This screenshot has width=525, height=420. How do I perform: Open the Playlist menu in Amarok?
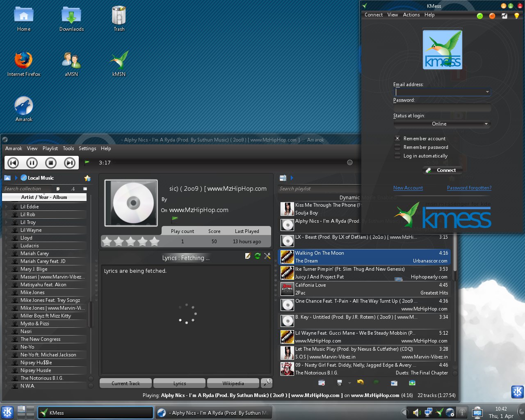coord(50,148)
